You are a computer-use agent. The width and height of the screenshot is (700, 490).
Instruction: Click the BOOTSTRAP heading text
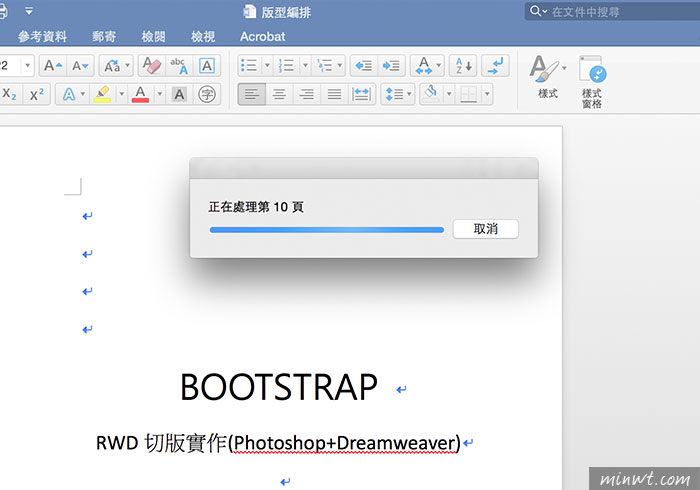[x=279, y=387]
